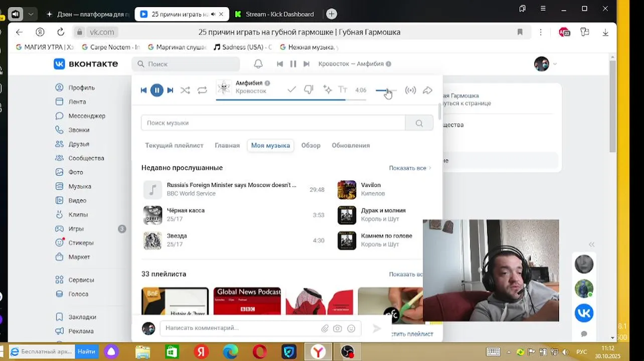Open the Global News Podcast playlist
644x361 pixels.
coord(247,301)
